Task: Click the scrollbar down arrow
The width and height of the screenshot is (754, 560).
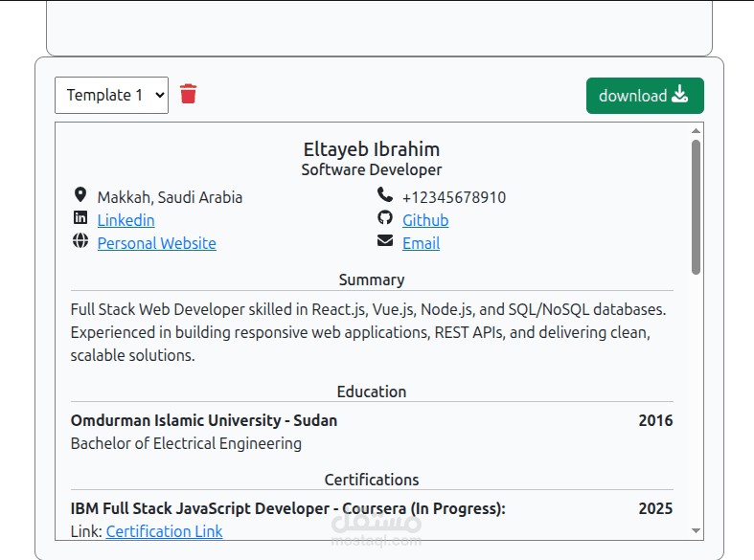Action: tap(696, 530)
